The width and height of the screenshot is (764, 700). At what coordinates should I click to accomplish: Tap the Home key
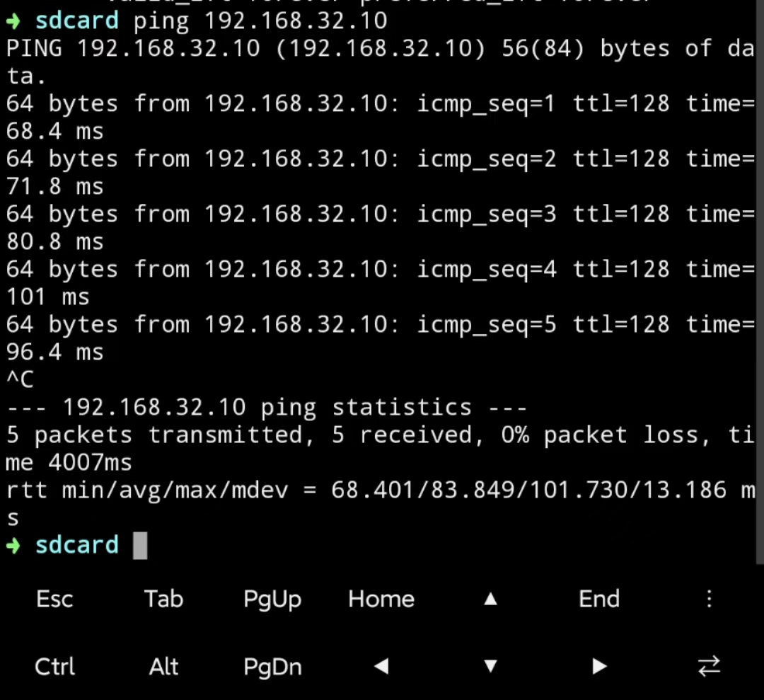(381, 599)
